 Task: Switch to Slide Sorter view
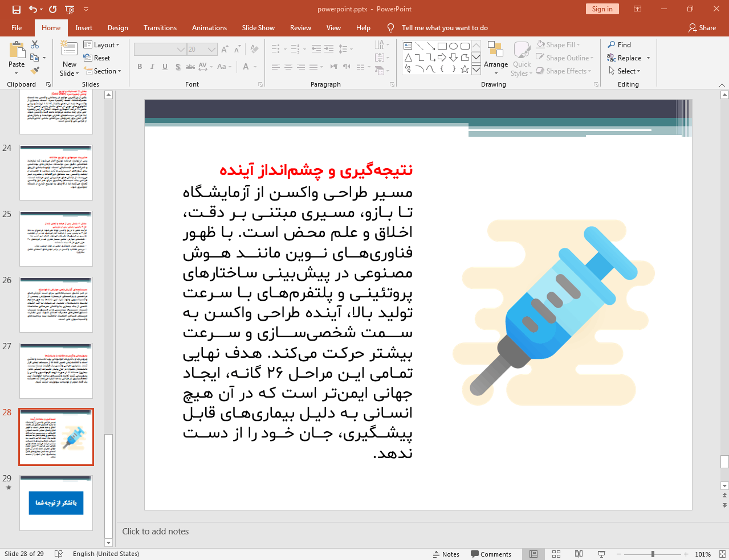click(x=556, y=554)
